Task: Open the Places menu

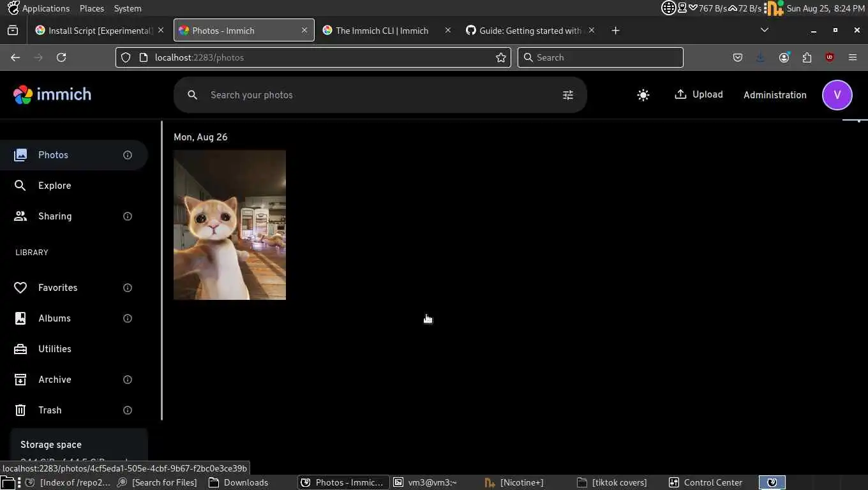Action: (92, 8)
